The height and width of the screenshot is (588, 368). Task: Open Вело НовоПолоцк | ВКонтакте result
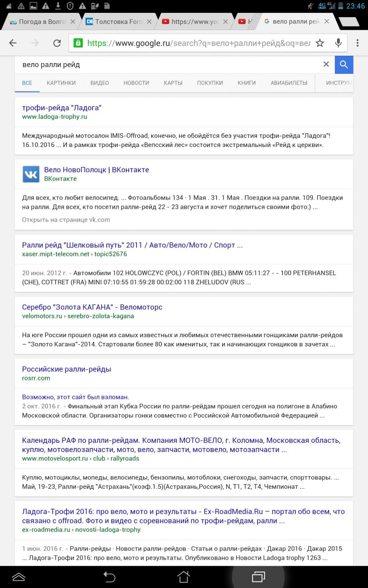pos(97,170)
